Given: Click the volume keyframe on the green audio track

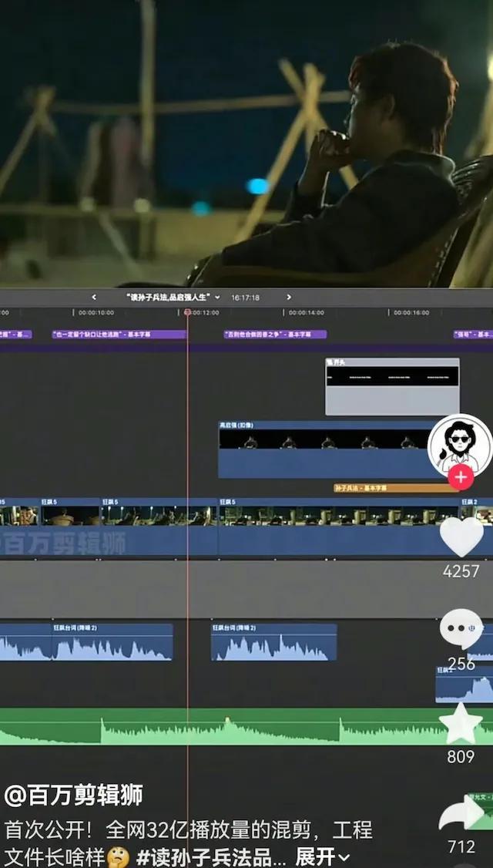Looking at the screenshot, I should pos(227,720).
